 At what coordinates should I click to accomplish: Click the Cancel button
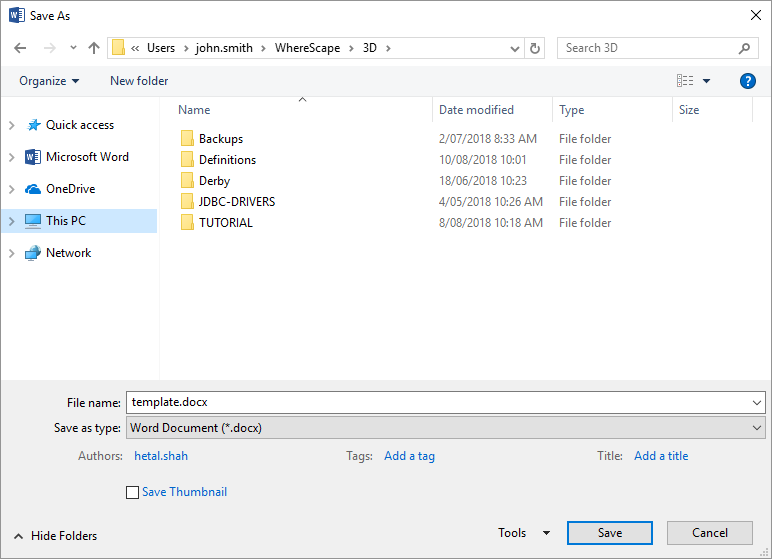[710, 533]
